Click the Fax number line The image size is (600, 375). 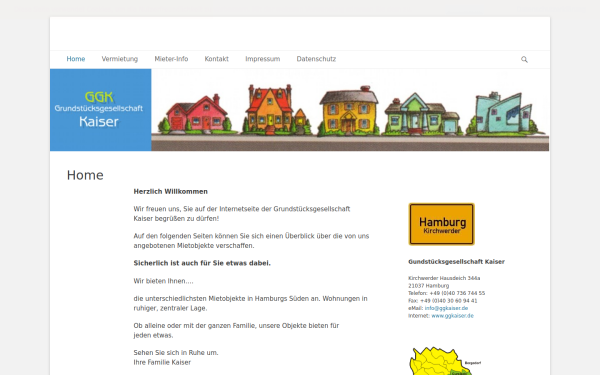(x=443, y=301)
